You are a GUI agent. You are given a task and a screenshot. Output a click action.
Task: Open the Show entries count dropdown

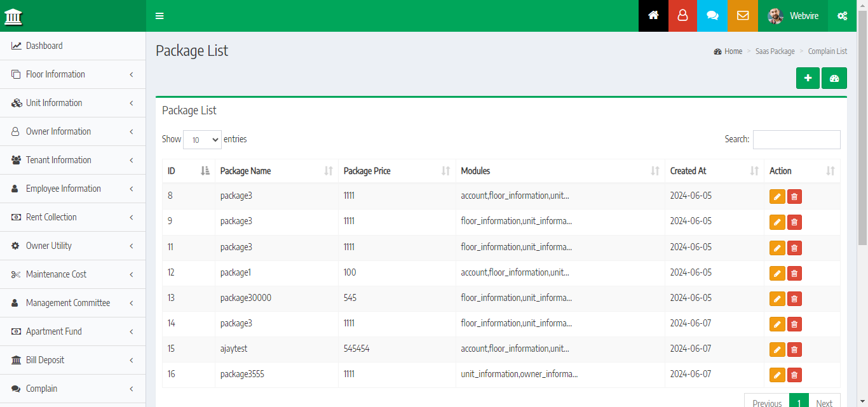[x=202, y=140]
